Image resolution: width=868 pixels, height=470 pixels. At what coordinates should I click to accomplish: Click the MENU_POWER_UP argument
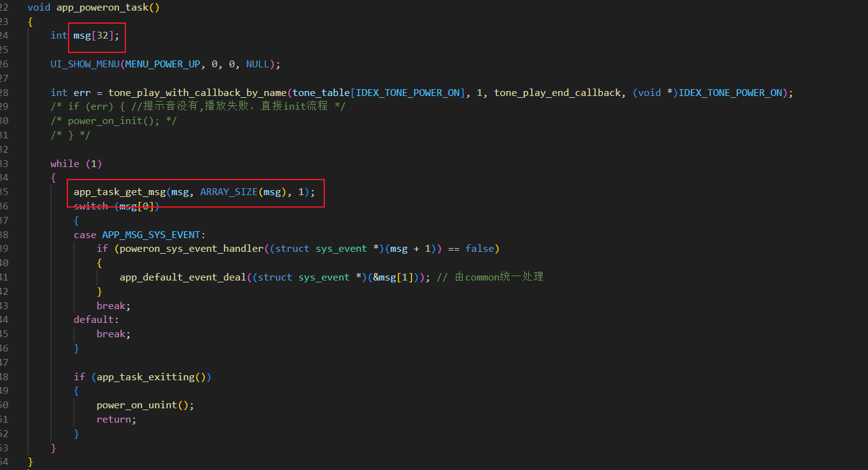pyautogui.click(x=162, y=64)
